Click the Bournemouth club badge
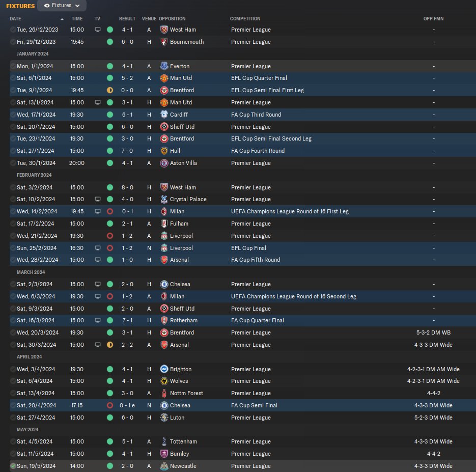This screenshot has height=472, width=476. [164, 42]
